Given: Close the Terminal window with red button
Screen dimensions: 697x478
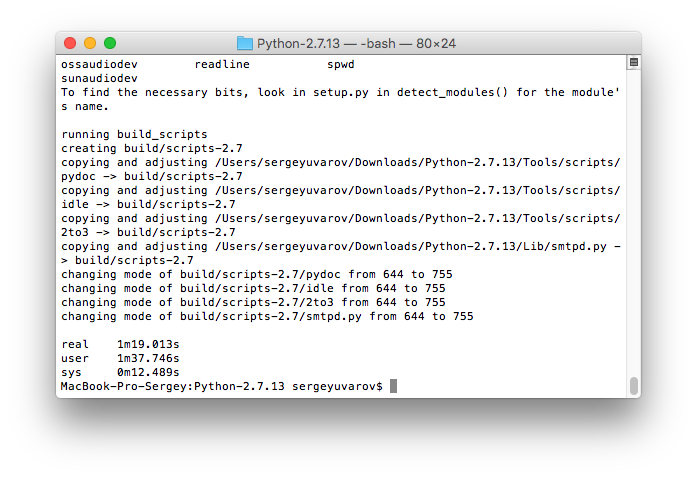Looking at the screenshot, I should point(70,43).
